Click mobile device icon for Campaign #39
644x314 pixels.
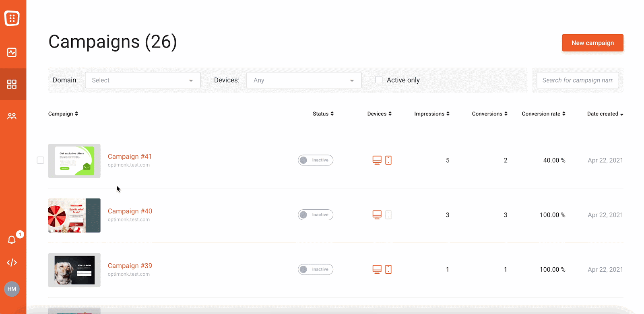(x=388, y=269)
